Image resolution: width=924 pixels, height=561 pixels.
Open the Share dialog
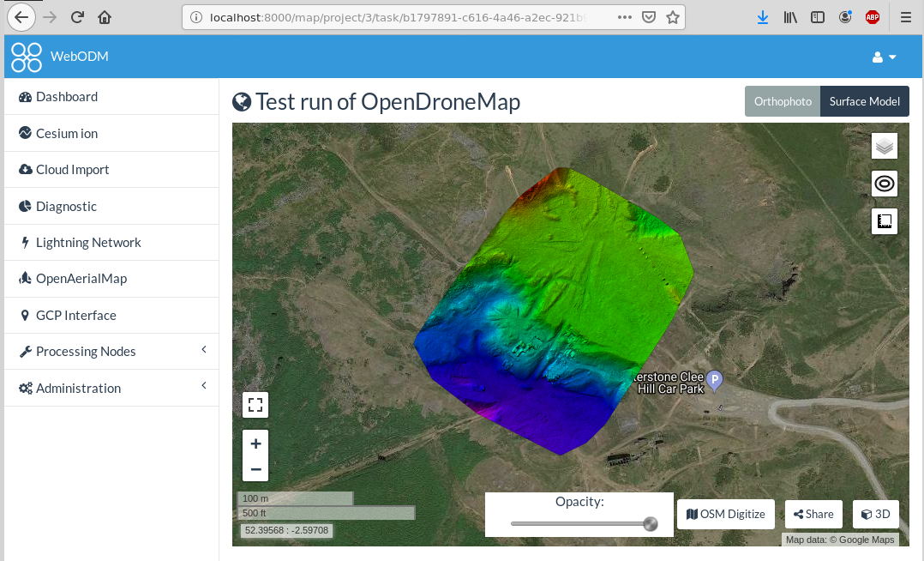(x=813, y=514)
